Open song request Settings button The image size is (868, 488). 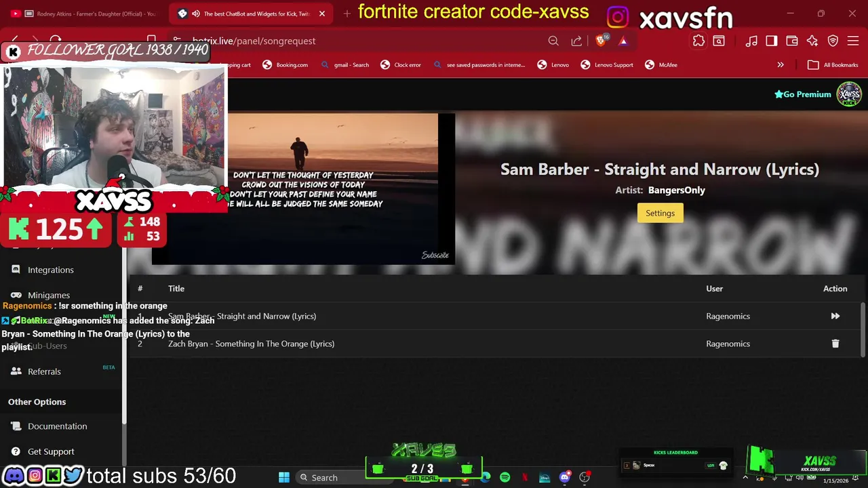(x=660, y=213)
